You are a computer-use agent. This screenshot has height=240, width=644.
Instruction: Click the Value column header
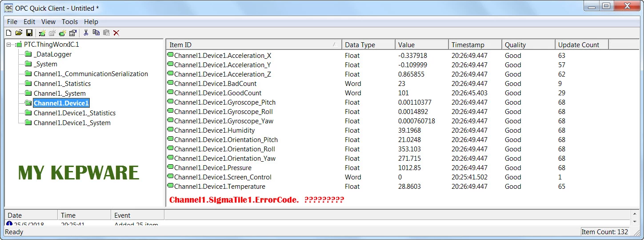(x=422, y=45)
